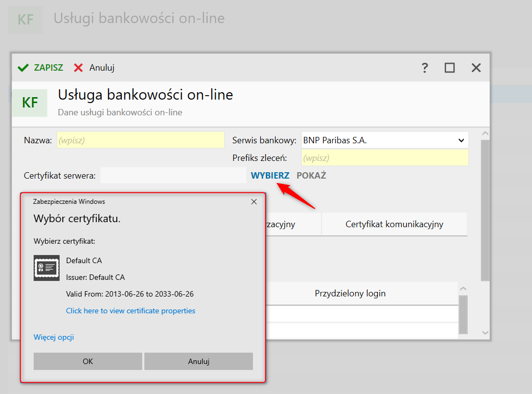This screenshot has height=394, width=532.
Task: Click the login table scrollbar up arrow
Action: (x=463, y=289)
